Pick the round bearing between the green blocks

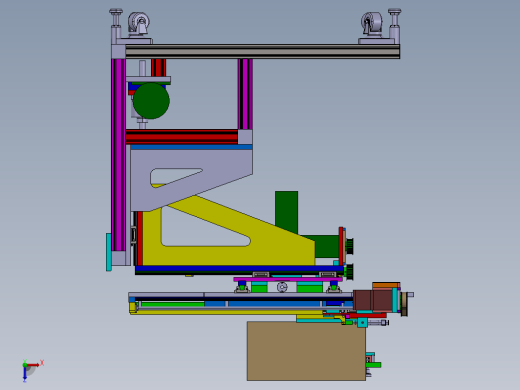[282, 287]
